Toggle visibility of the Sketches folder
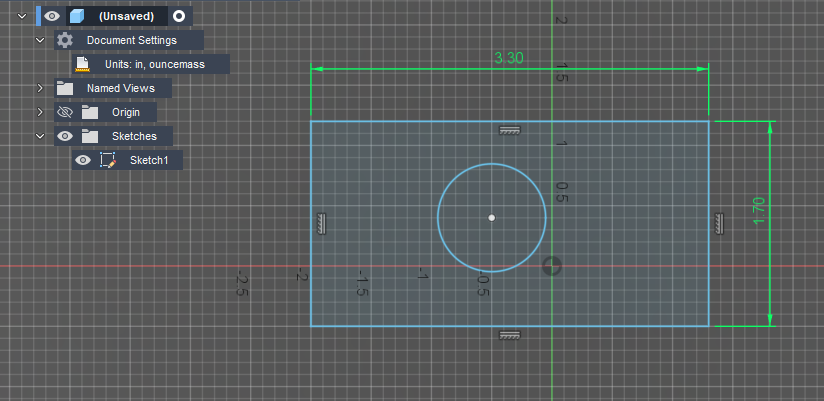The width and height of the screenshot is (824, 401). (x=65, y=136)
